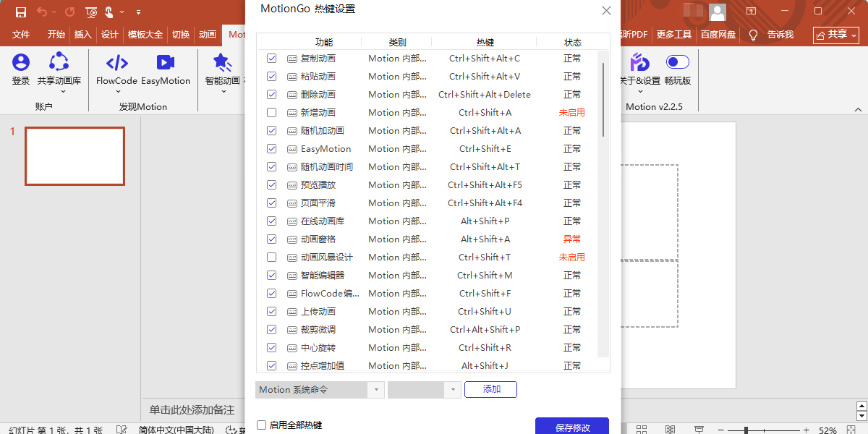The height and width of the screenshot is (434, 868).
Task: Select slide 1 thumbnail
Action: (75, 156)
